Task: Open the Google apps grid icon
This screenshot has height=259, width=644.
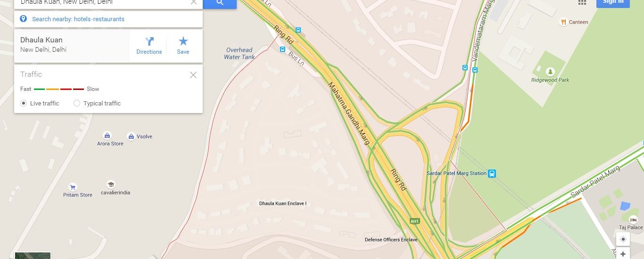Action: pos(582,2)
